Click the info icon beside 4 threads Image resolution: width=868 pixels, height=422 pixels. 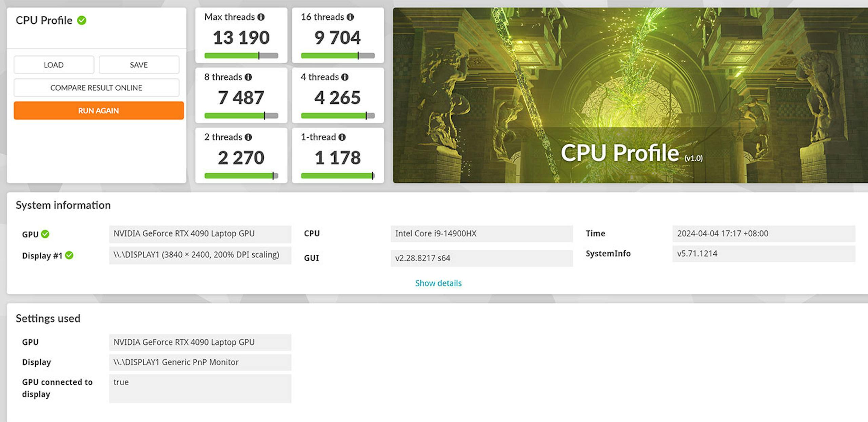[x=345, y=77]
